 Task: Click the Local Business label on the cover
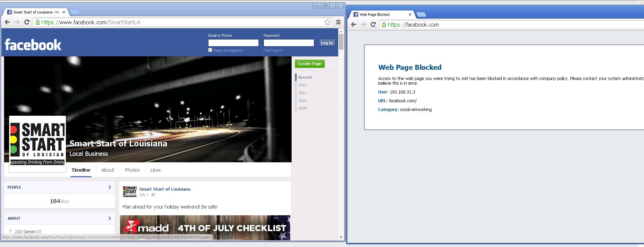[89, 154]
